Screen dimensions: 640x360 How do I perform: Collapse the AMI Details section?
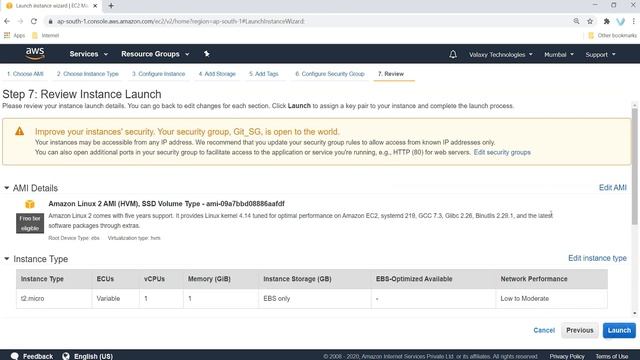coord(7,188)
